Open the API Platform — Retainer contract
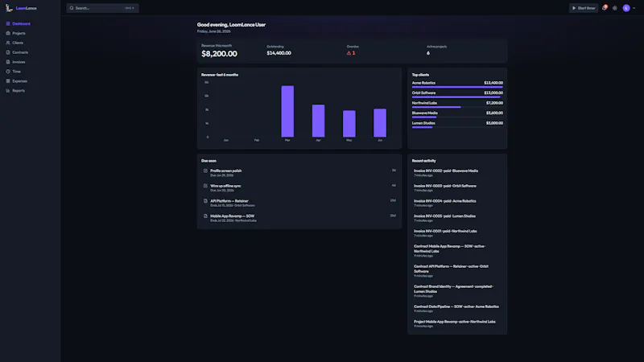This screenshot has height=362, width=644. click(299, 204)
